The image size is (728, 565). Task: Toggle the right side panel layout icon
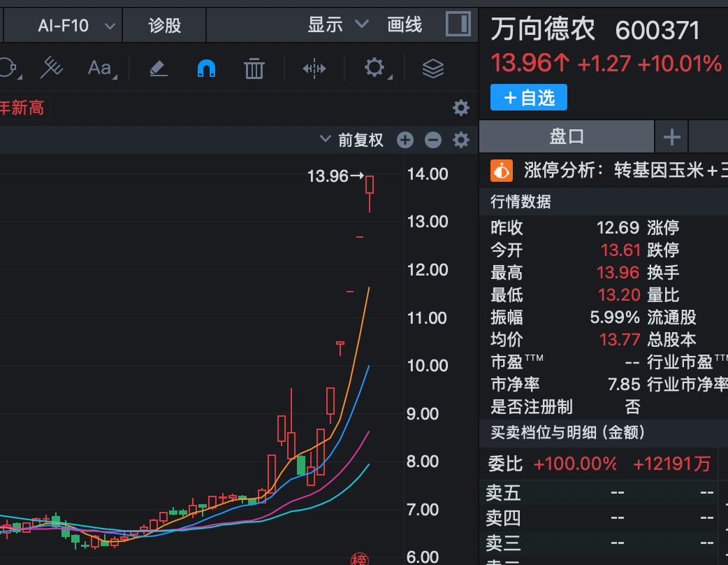point(458,24)
